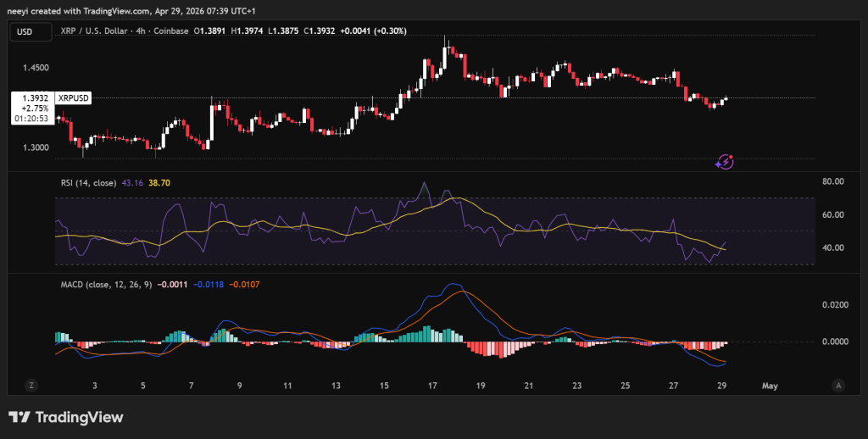Screen dimensions: 868x439
Task: Click the 17 date marker on time axis
Action: pos(432,386)
